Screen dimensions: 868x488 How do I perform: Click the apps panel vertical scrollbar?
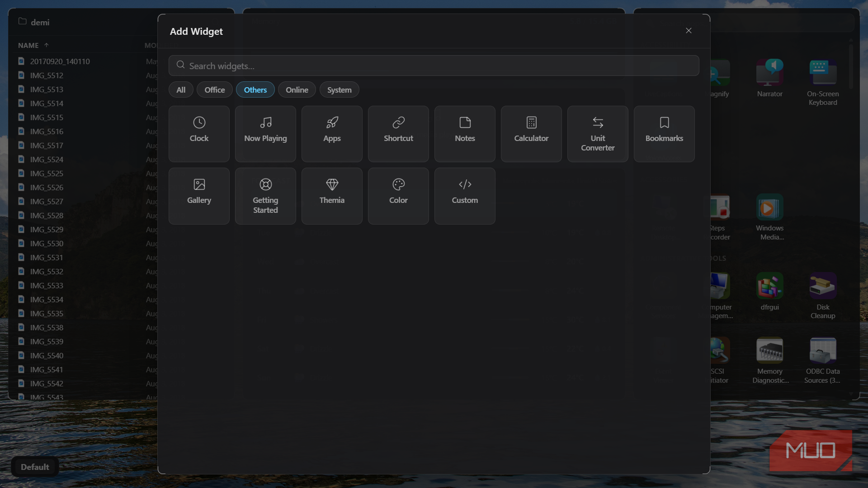pyautogui.click(x=851, y=66)
